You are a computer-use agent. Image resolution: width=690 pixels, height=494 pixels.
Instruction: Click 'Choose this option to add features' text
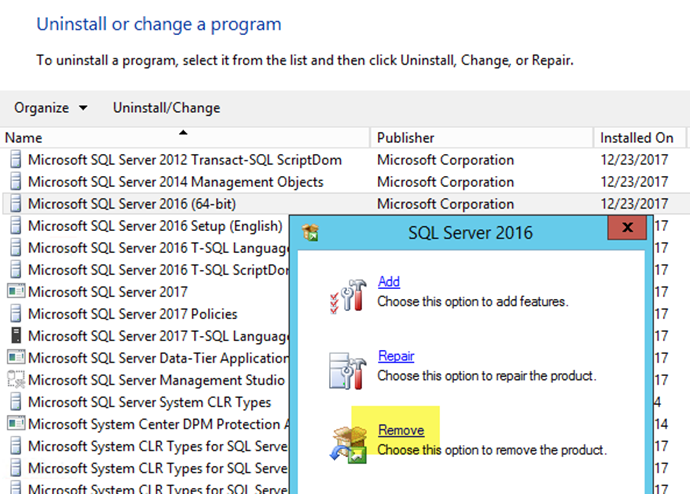[x=473, y=301]
